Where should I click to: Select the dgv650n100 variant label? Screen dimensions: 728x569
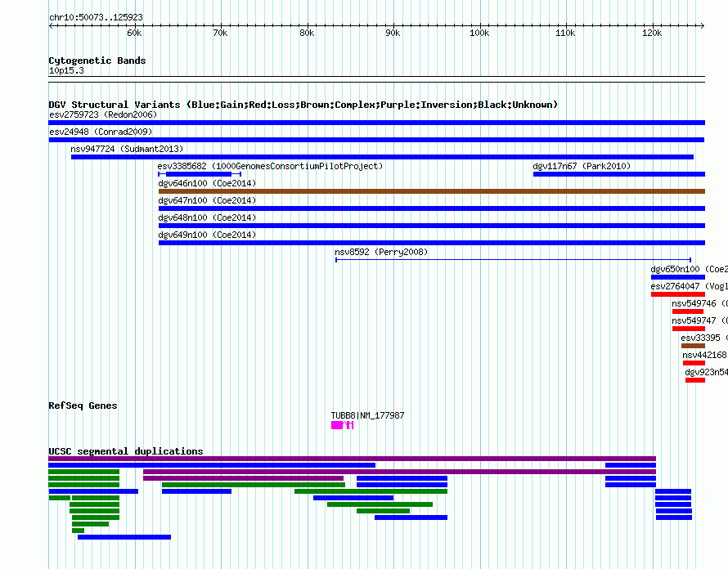(x=689, y=269)
